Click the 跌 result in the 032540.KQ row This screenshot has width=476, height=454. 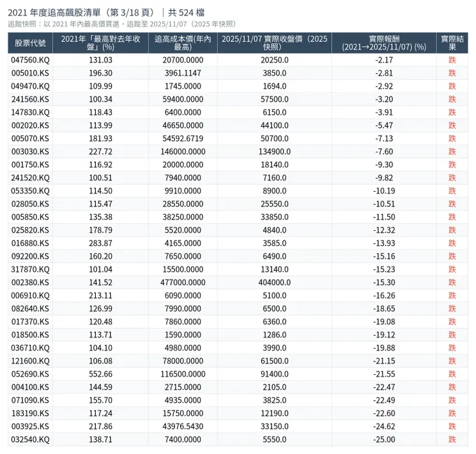pos(452,439)
